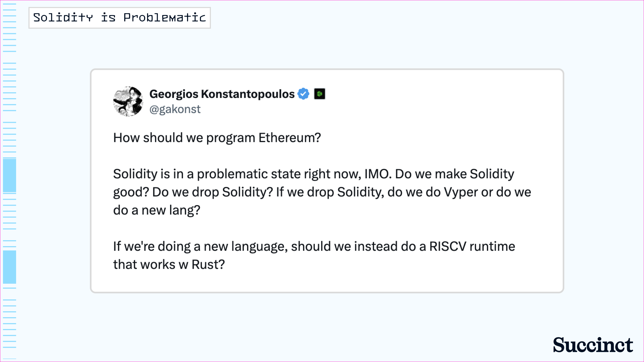Image resolution: width=644 pixels, height=362 pixels.
Task: Open Georgios Konstantopoulos's profile avatar
Action: [x=128, y=101]
